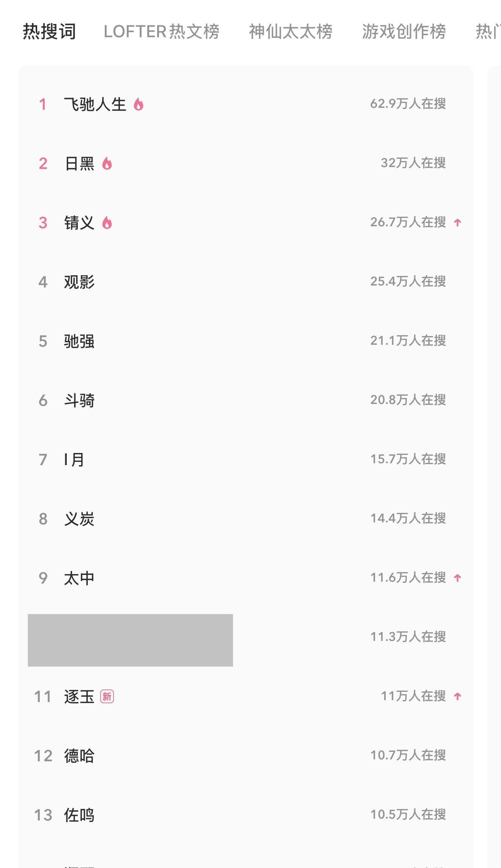Select the 热搜词 tab

(x=49, y=31)
